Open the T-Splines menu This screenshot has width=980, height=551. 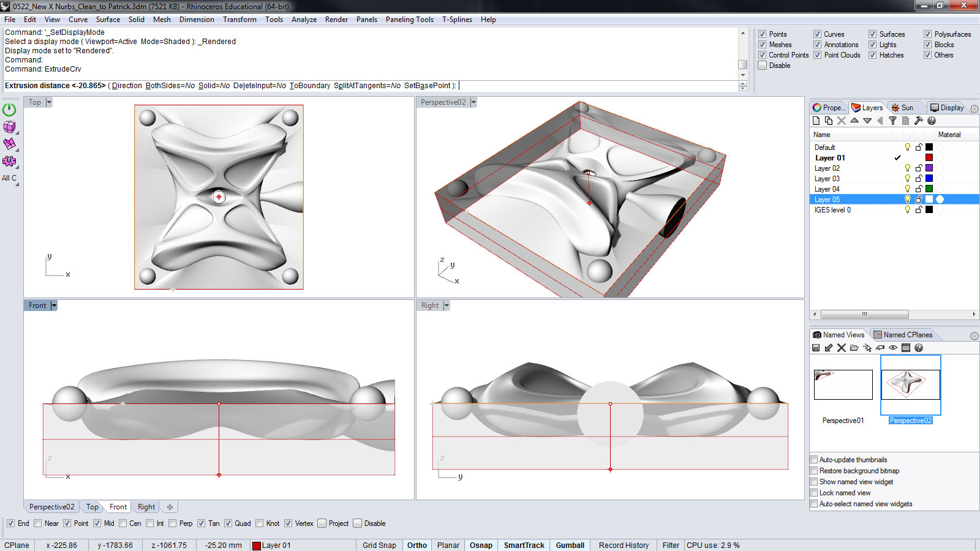pyautogui.click(x=457, y=20)
